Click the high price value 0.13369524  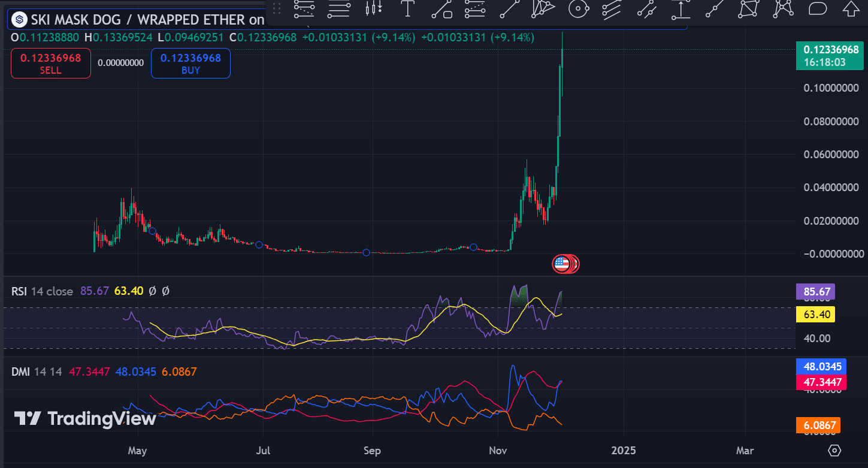(123, 37)
